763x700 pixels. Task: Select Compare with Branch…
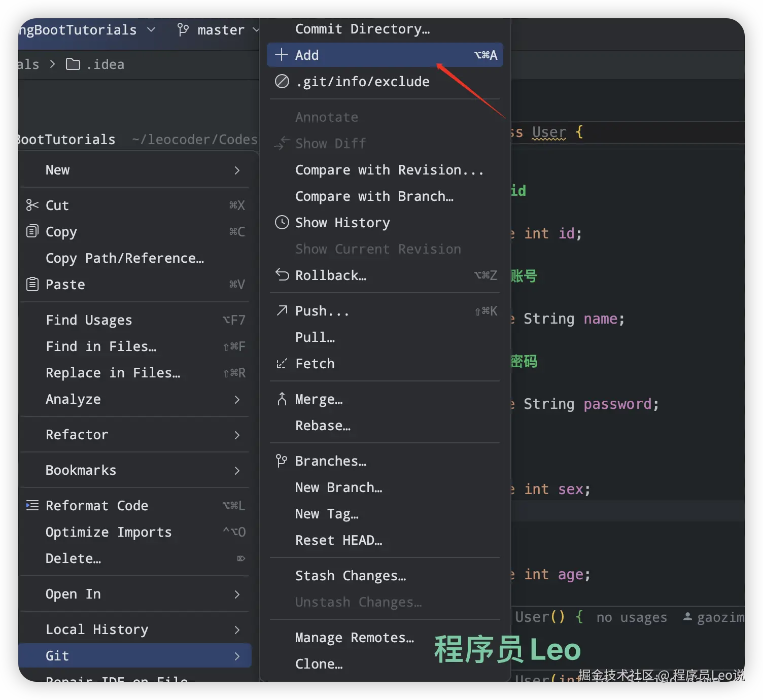[374, 196]
